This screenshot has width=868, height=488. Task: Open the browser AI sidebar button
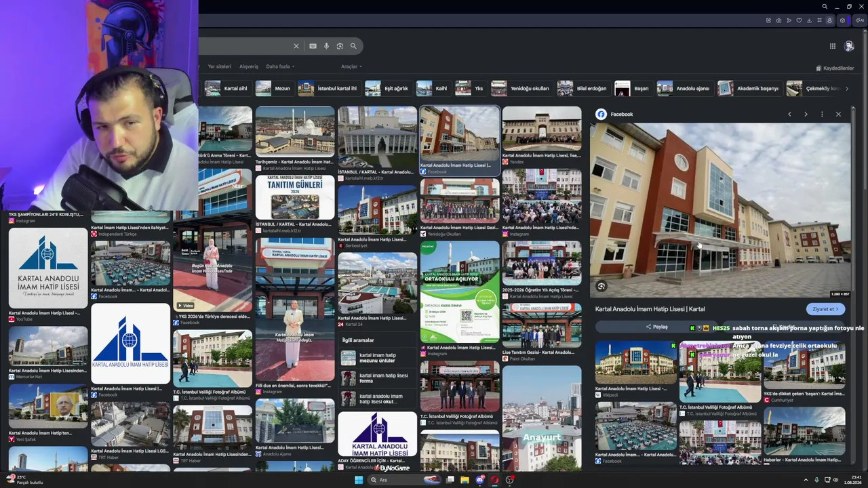click(x=860, y=20)
